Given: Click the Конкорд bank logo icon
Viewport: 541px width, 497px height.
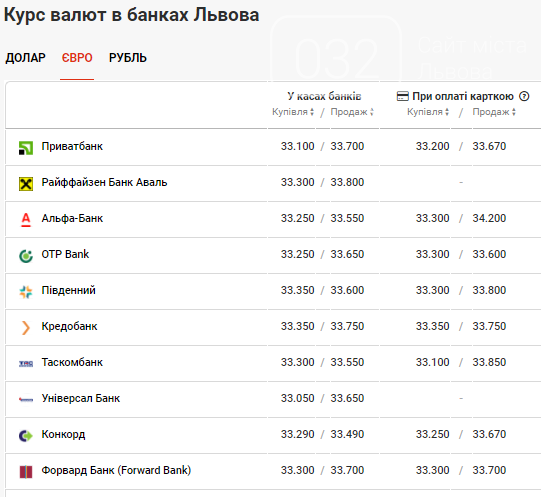Looking at the screenshot, I should click(x=26, y=436).
